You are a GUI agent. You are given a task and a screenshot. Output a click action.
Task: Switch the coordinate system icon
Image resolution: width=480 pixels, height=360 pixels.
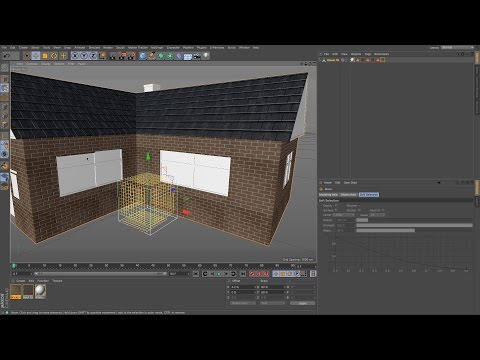tap(102, 56)
